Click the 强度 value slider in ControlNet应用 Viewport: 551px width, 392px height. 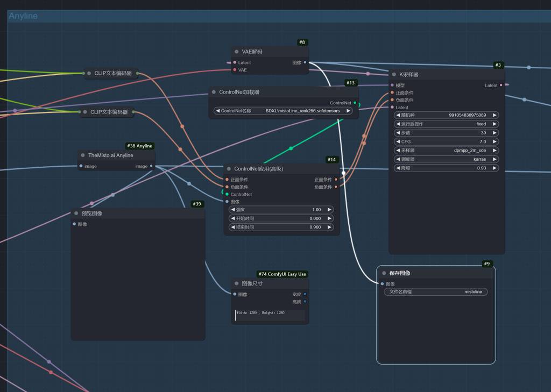coord(282,210)
